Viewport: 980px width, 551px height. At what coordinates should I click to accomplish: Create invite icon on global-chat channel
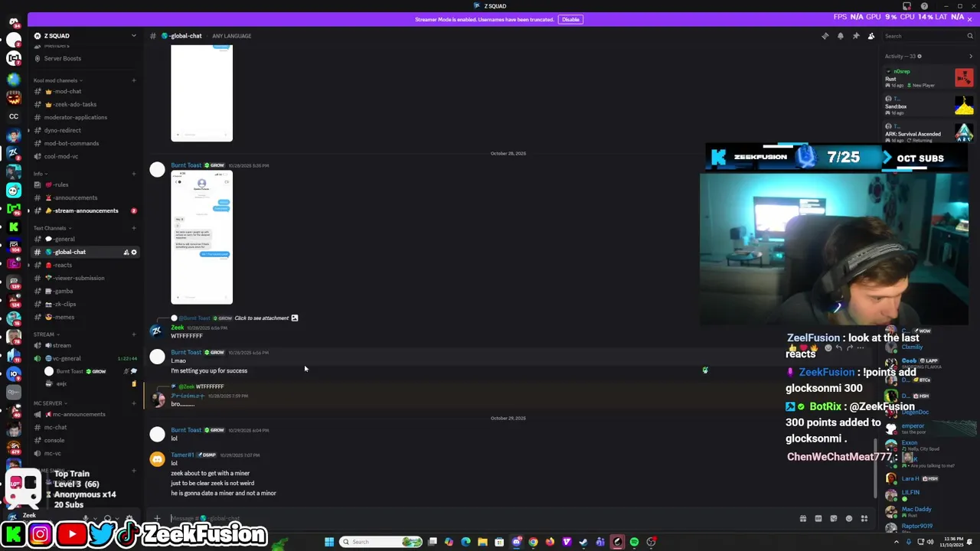coord(126,252)
